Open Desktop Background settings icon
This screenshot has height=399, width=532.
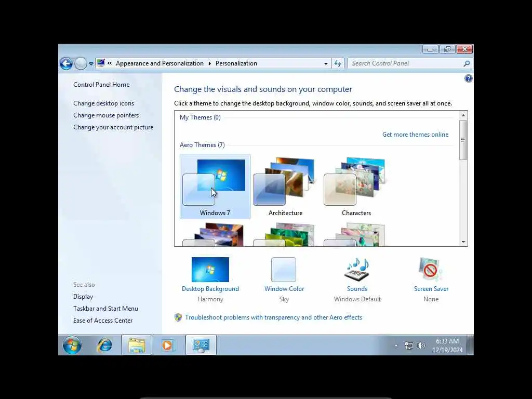[210, 270]
